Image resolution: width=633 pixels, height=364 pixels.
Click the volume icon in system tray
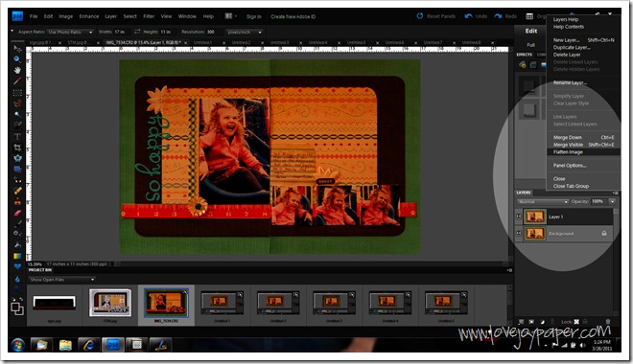click(582, 345)
